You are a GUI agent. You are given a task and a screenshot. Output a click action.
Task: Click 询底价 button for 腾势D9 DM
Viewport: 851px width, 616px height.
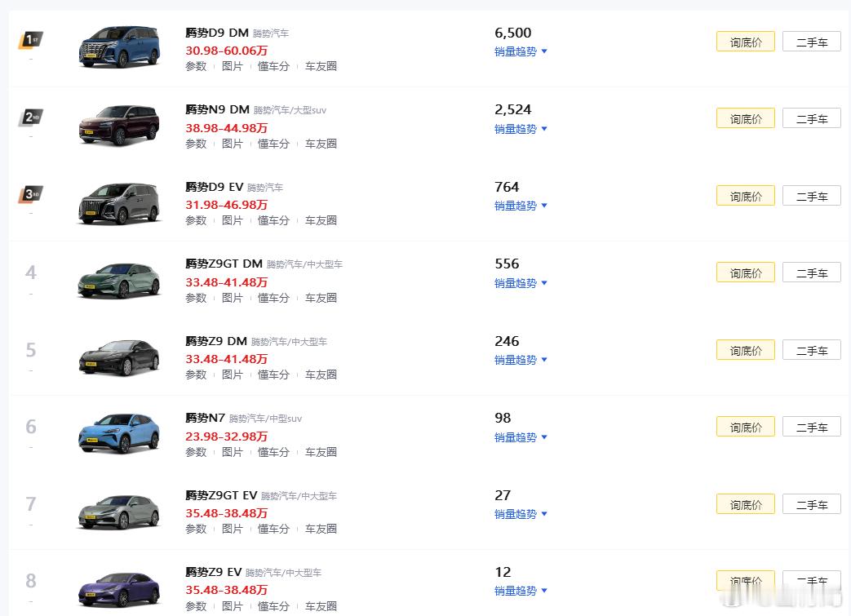coord(745,42)
